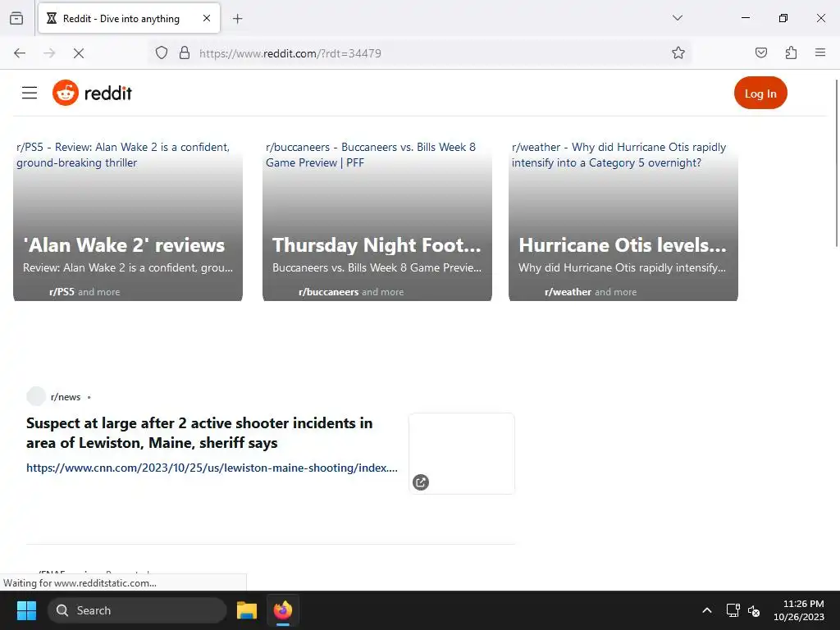Open the Firefox application menu

coord(820,52)
